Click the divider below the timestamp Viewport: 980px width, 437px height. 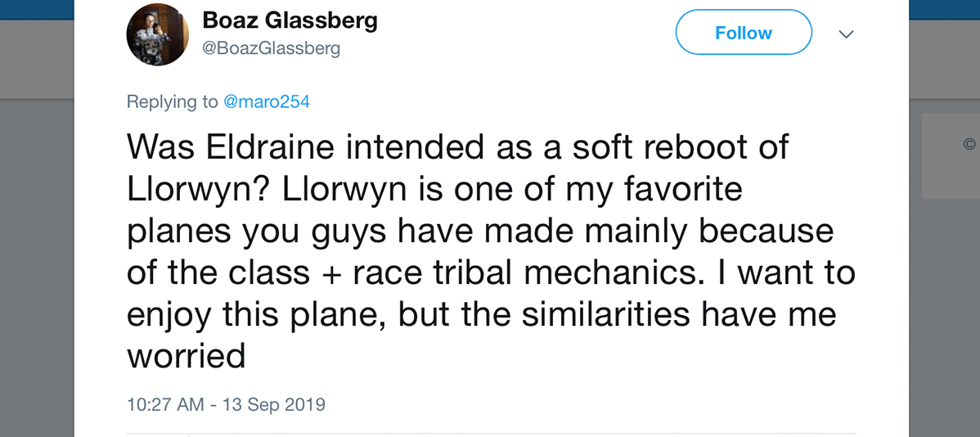pos(491,433)
